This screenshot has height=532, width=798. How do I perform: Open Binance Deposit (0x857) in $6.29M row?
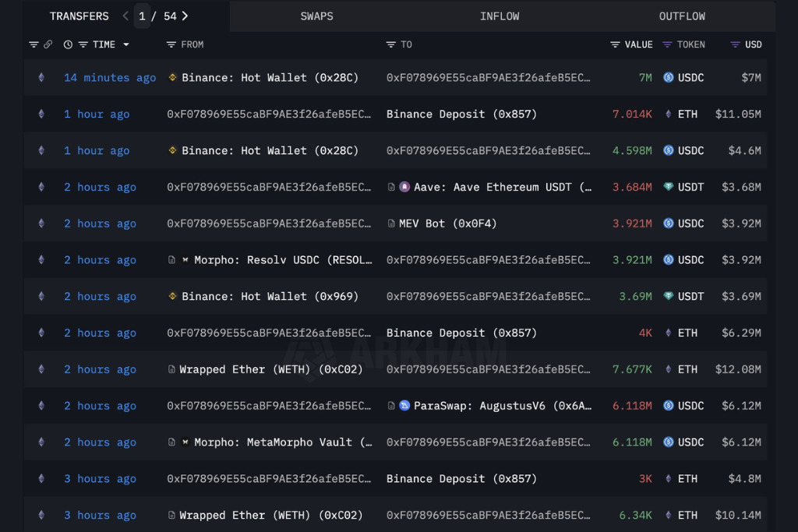click(x=461, y=333)
